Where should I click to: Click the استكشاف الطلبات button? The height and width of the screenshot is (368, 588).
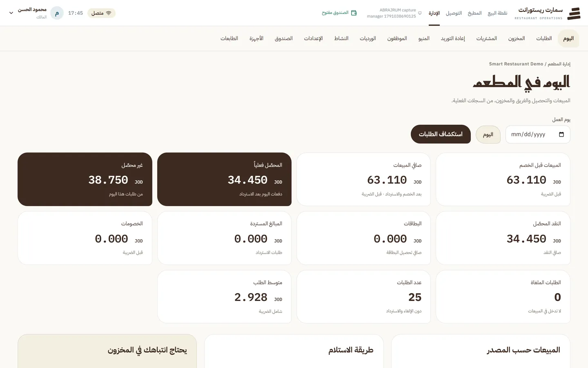click(441, 134)
